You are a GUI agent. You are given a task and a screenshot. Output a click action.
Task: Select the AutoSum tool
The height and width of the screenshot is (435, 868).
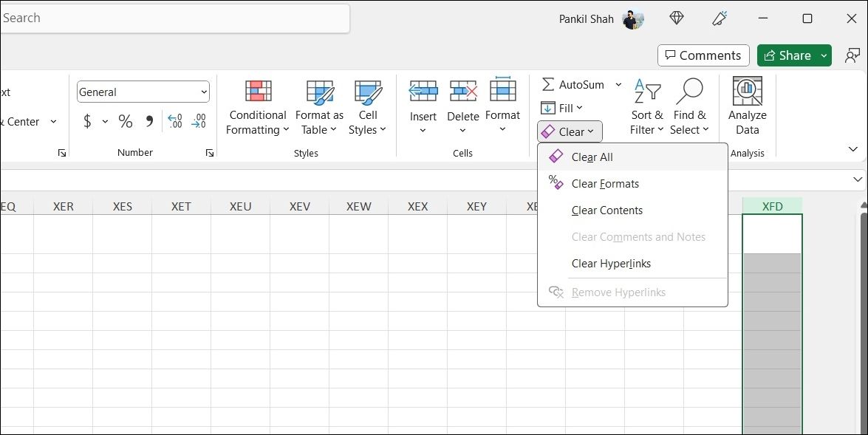click(x=576, y=84)
